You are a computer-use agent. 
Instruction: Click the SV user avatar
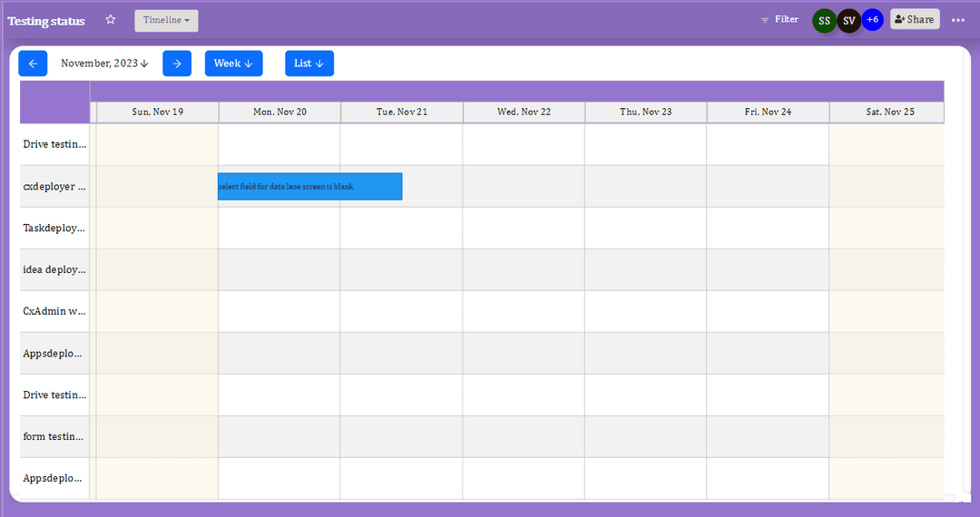848,21
